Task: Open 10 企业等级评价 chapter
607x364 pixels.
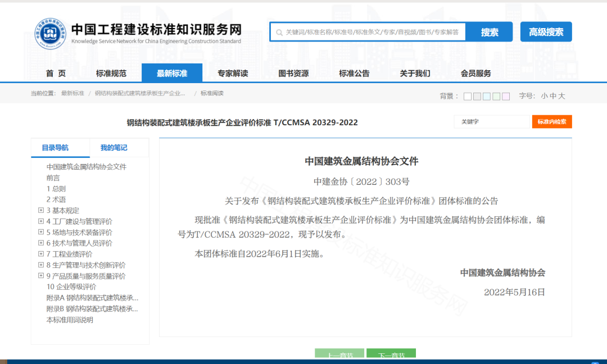Action: (71, 287)
